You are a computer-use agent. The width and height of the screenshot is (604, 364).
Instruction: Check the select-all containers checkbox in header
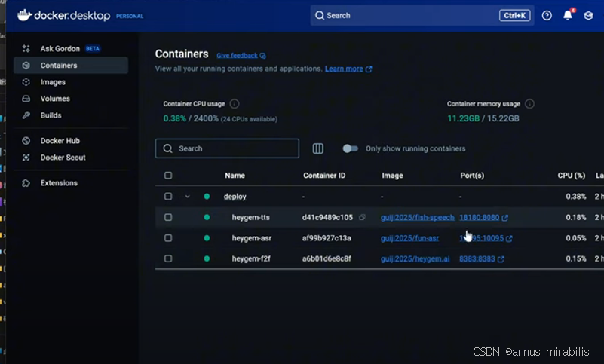tap(168, 176)
